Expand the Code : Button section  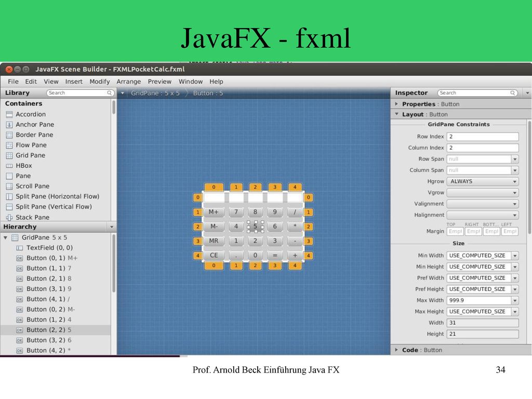(x=396, y=350)
